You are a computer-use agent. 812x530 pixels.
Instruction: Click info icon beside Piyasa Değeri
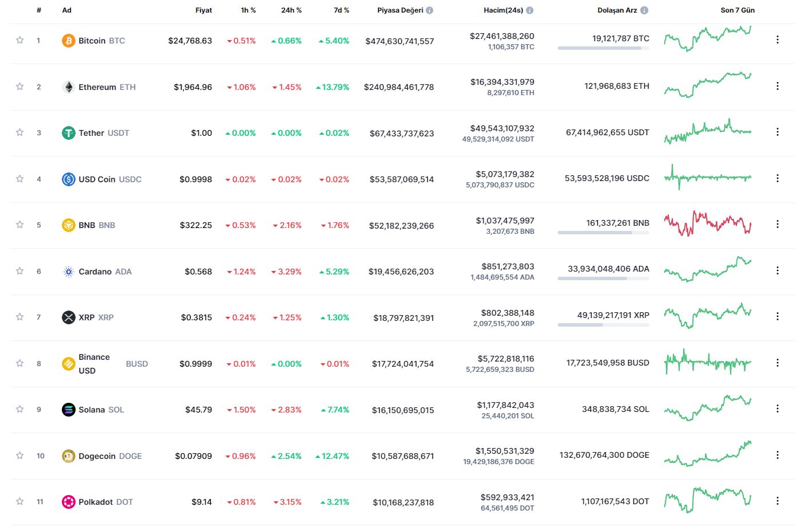[x=429, y=10]
